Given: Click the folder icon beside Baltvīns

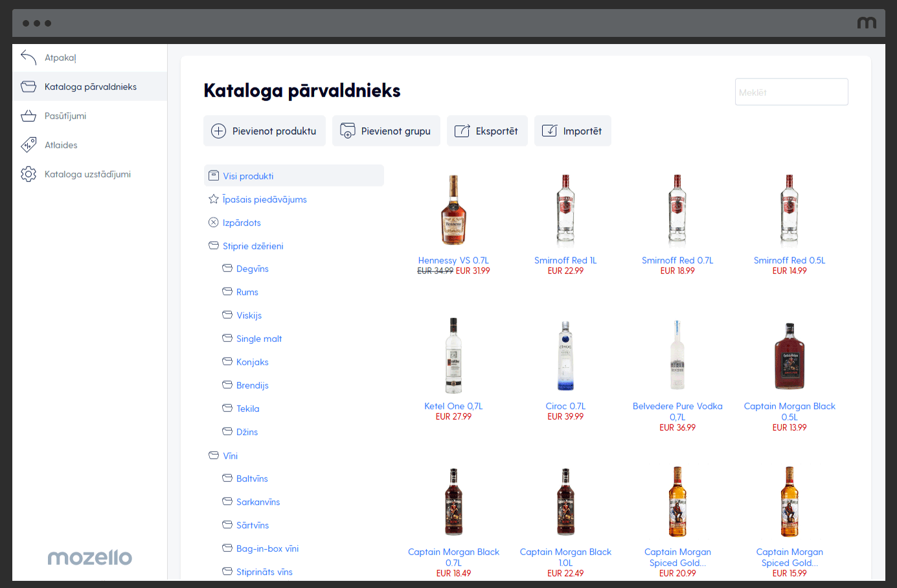Looking at the screenshot, I should coord(227,479).
